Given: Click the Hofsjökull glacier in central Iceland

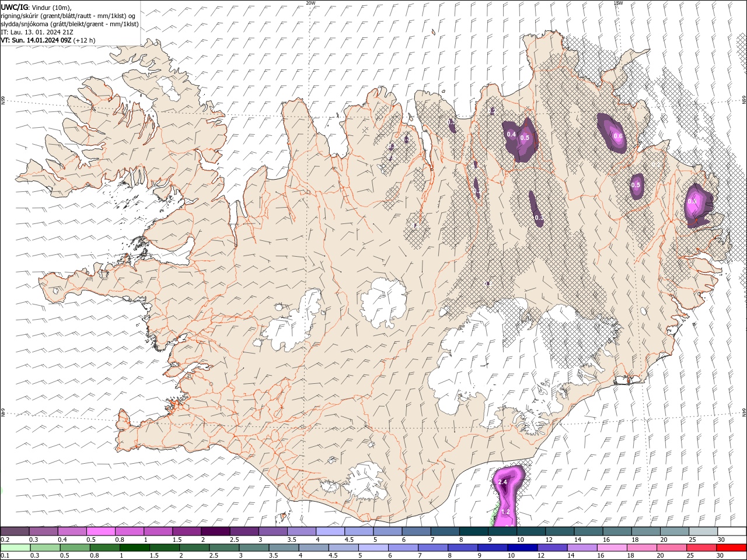Looking at the screenshot, I should click(x=383, y=303).
